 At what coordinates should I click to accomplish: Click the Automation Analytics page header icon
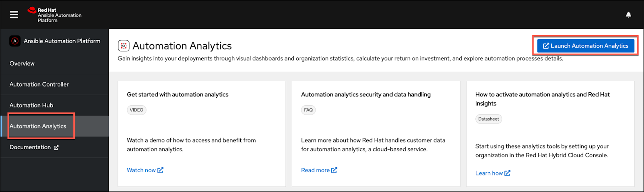click(x=124, y=46)
